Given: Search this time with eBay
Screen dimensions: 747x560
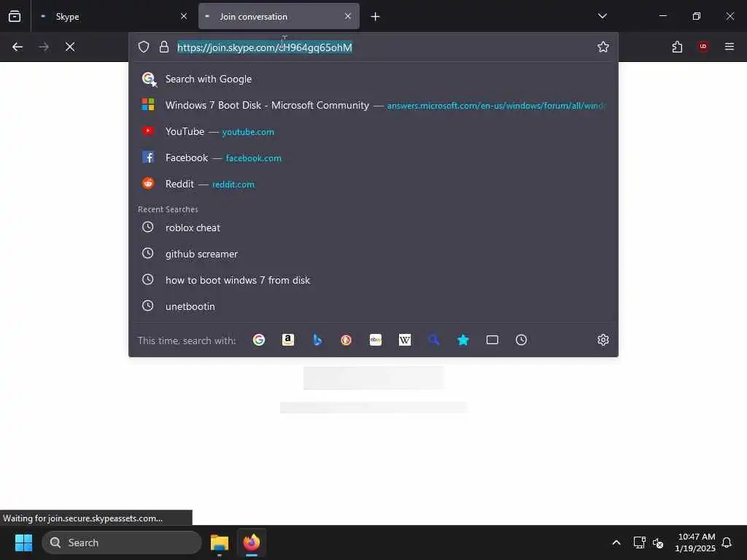Looking at the screenshot, I should (376, 340).
